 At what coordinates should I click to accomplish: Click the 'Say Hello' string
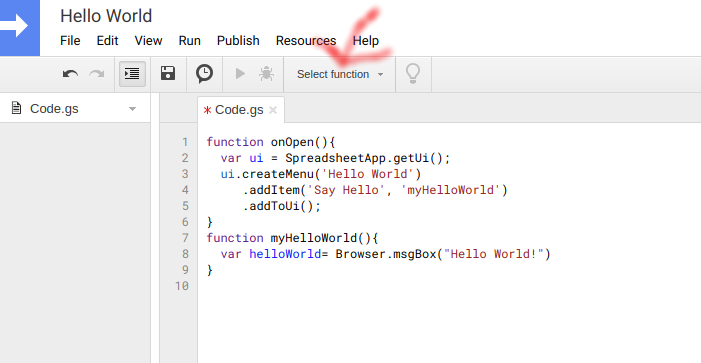pos(346,190)
